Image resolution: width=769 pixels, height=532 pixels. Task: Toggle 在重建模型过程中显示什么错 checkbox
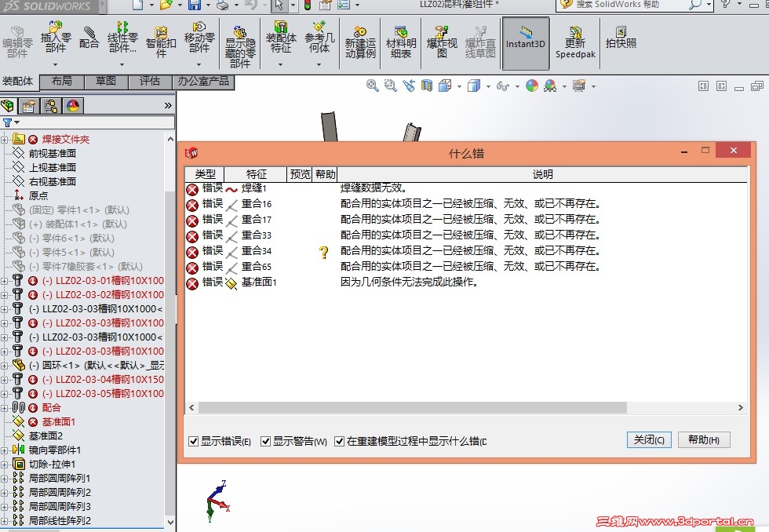pos(339,441)
